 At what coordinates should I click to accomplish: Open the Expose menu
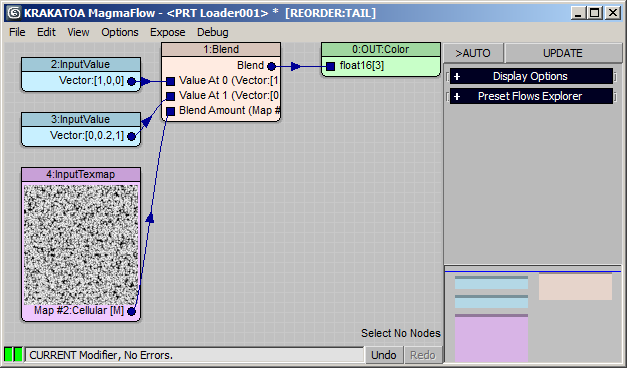point(168,32)
